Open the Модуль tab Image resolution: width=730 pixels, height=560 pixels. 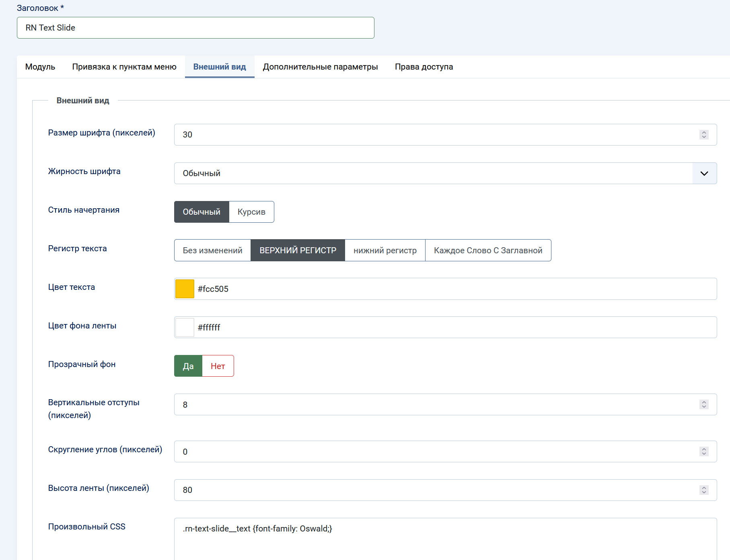(x=40, y=67)
